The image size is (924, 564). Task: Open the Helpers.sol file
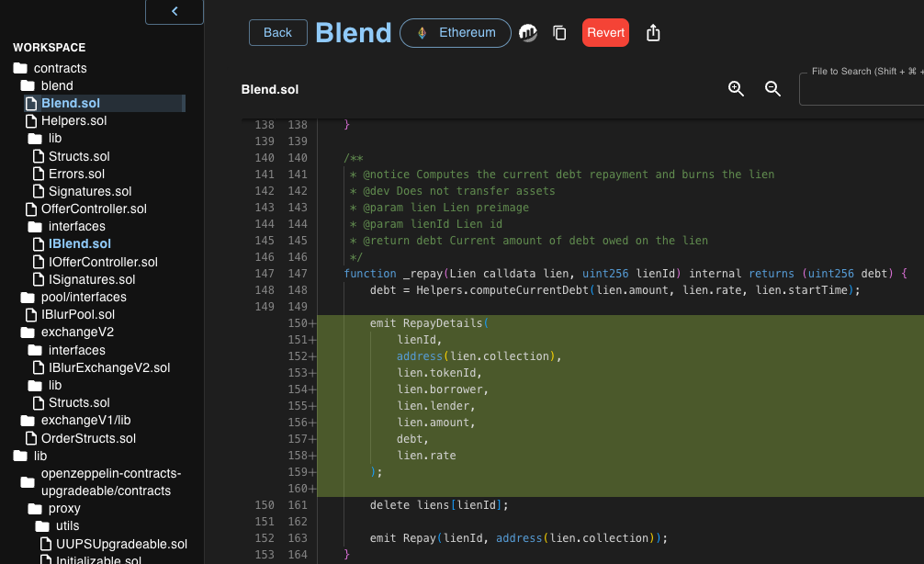point(73,120)
